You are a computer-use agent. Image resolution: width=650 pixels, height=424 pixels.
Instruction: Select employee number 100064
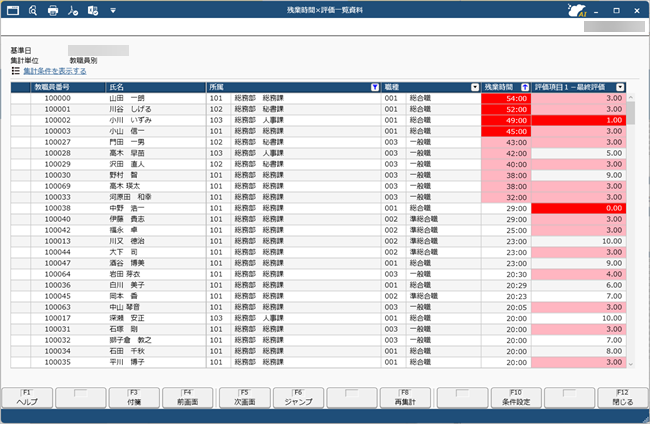pos(58,274)
